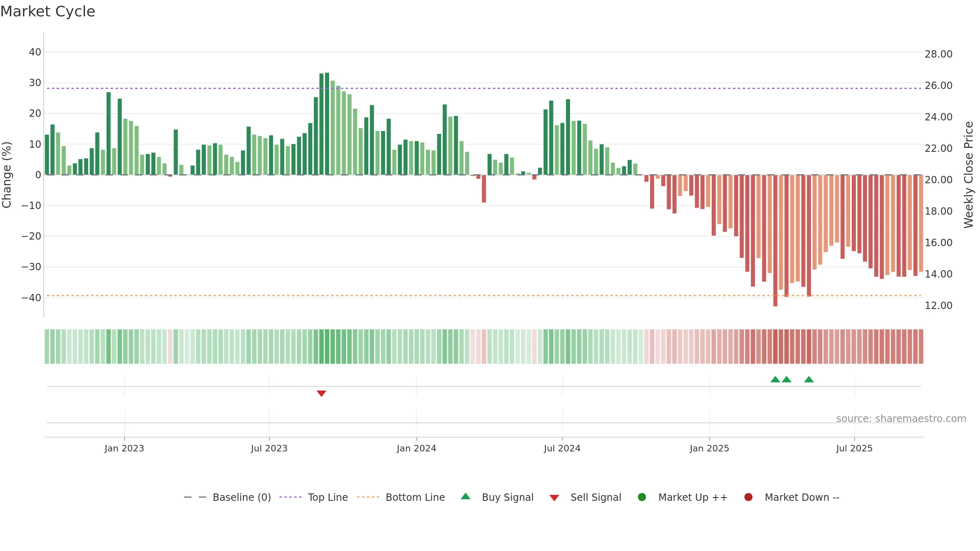Click the source: sharemaestro.com text
The height and width of the screenshot is (551, 980).
coord(901,419)
